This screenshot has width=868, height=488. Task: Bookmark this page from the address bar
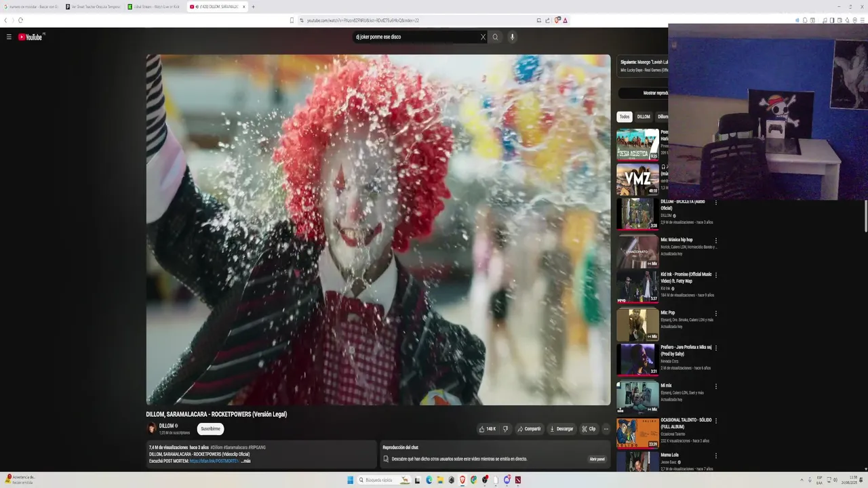292,20
